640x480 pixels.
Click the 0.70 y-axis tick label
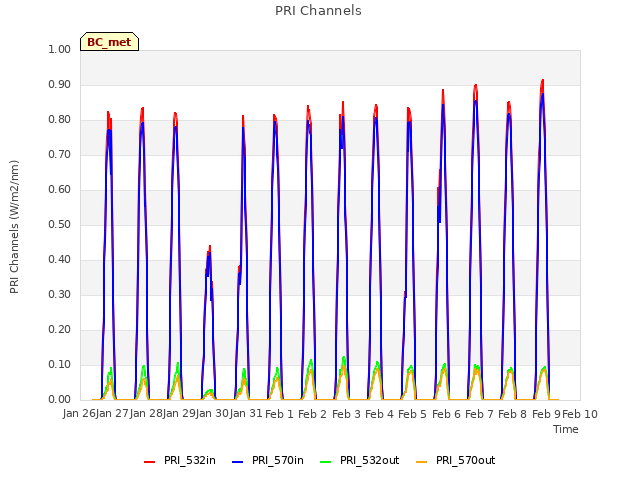click(60, 154)
